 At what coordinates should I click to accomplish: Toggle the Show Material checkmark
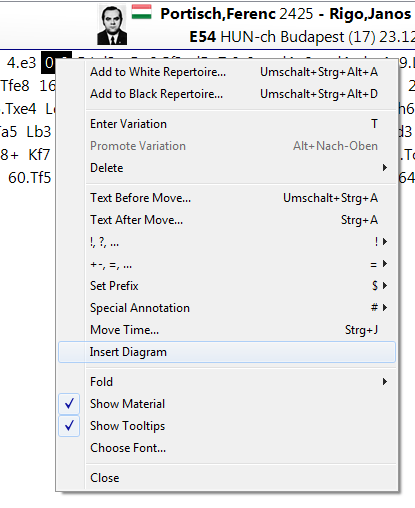point(69,404)
